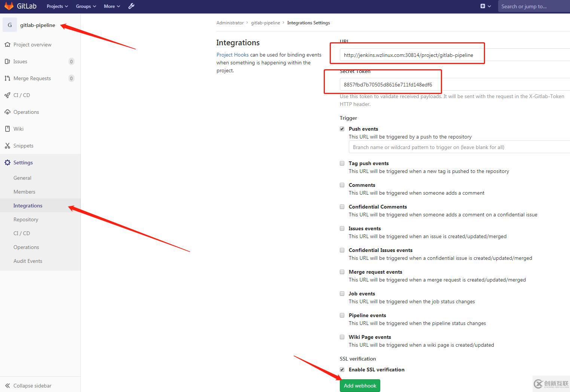The image size is (570, 392).
Task: Click gitlab-pipeline project name in sidebar
Action: [x=37, y=25]
